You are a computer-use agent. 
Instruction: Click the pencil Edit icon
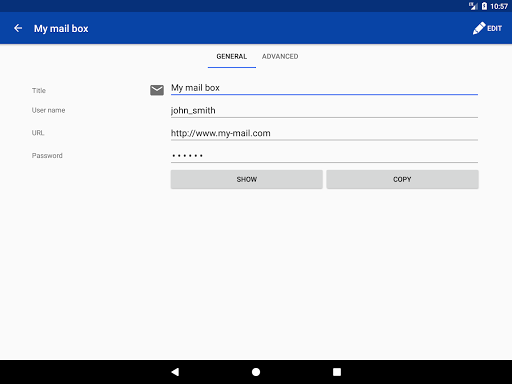[x=479, y=28]
